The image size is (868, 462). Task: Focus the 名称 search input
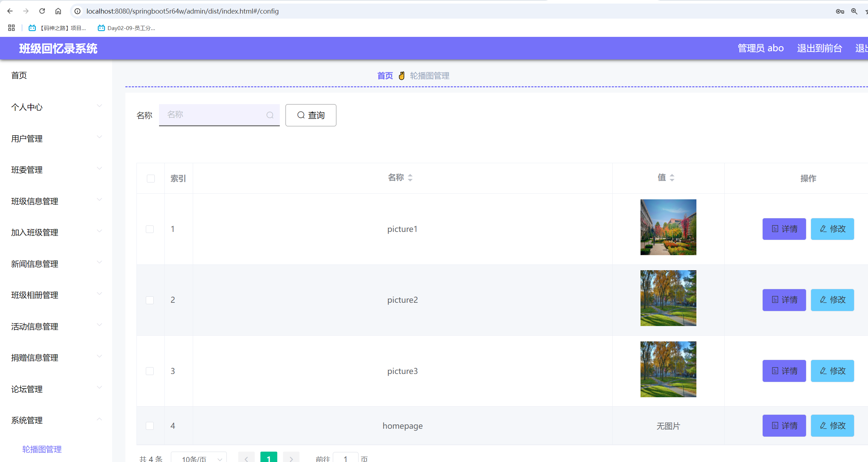pyautogui.click(x=219, y=115)
